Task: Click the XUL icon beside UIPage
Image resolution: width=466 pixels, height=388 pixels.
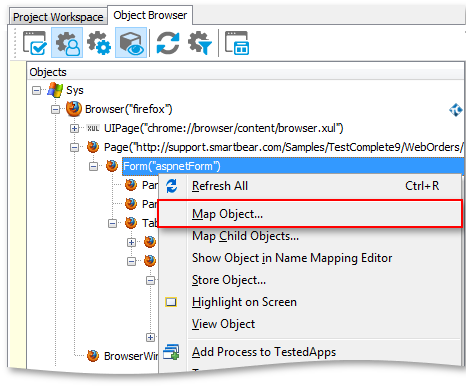Action: point(93,128)
